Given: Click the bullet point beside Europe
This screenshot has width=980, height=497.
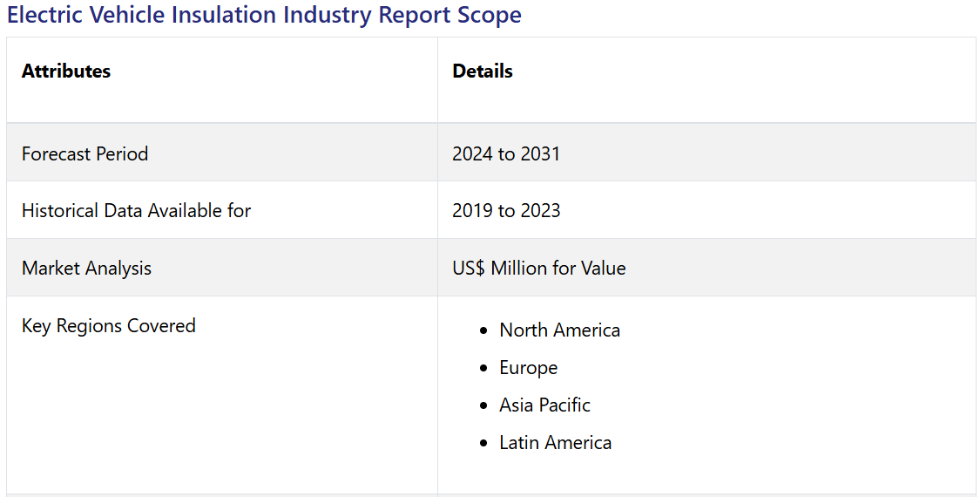Looking at the screenshot, I should pyautogui.click(x=483, y=369).
